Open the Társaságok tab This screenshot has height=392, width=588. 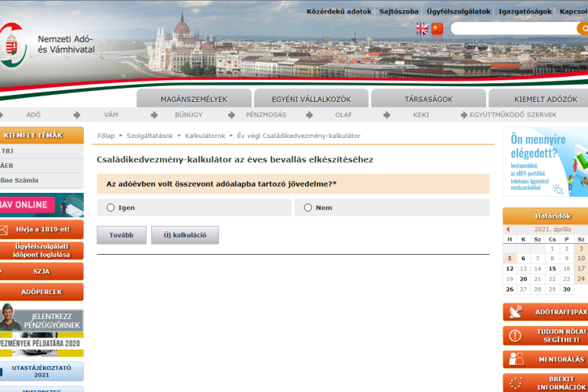[428, 100]
